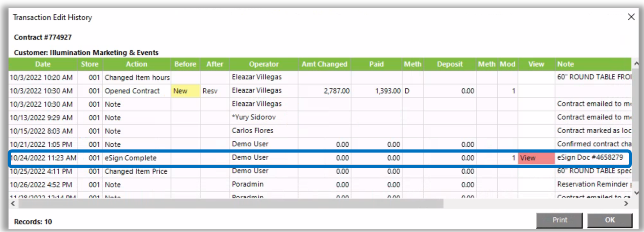Click the Print button
The image size is (644, 232).
(x=560, y=220)
